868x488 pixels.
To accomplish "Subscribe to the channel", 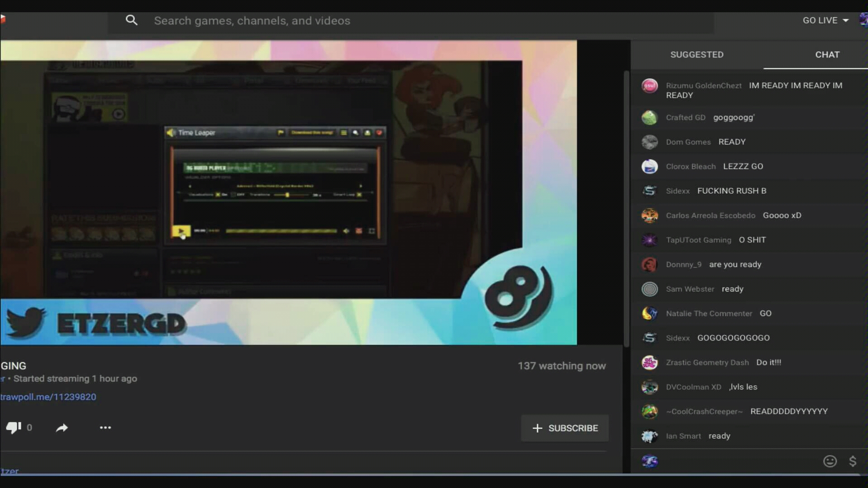I will [565, 428].
